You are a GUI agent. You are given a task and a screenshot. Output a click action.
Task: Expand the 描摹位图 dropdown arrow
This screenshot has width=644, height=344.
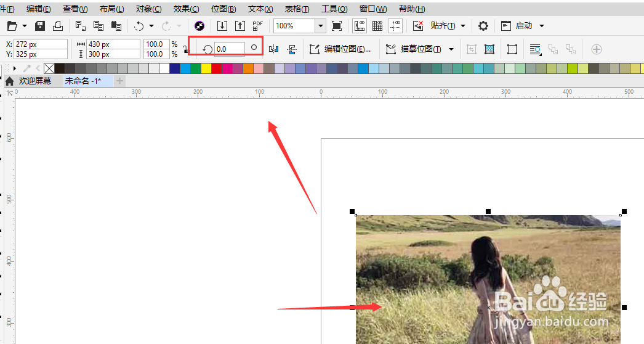coord(451,49)
